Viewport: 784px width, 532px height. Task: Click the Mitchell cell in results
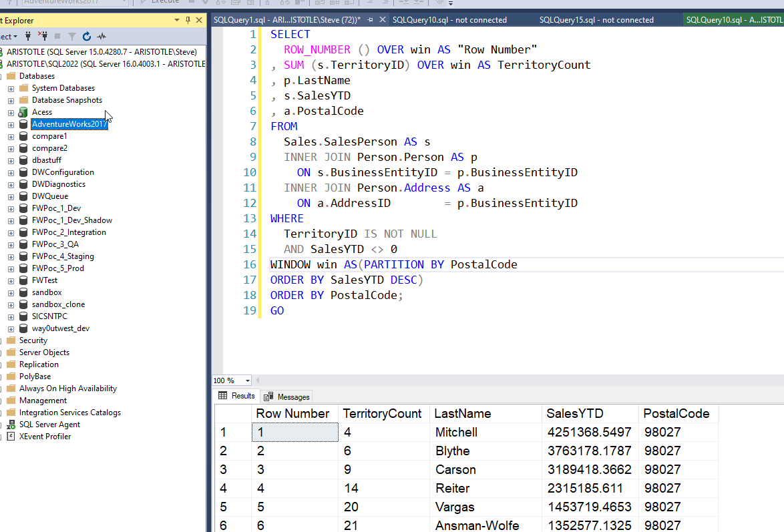click(x=456, y=433)
